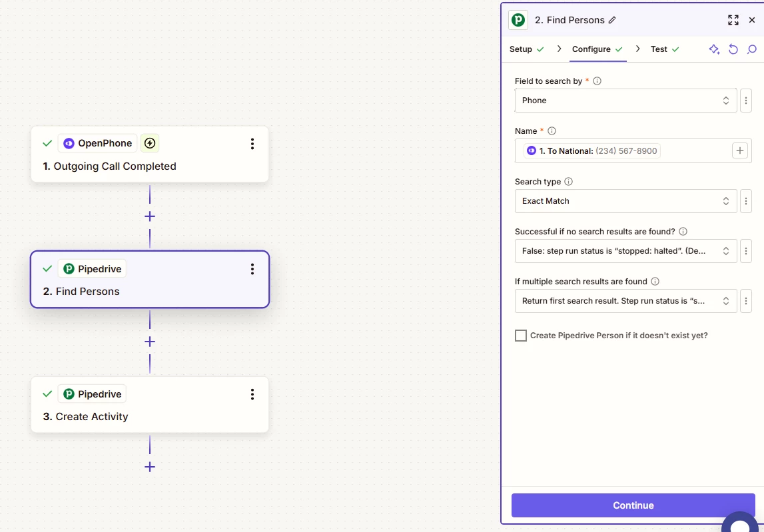Show info for the Name field
Screen dimensions: 764x532
552,131
